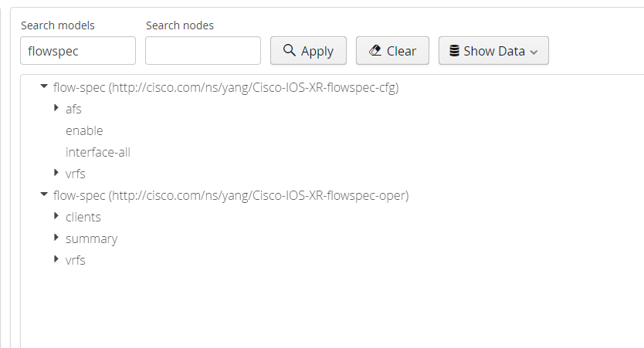Image resolution: width=644 pixels, height=348 pixels.
Task: Click the Search nodes input field
Action: click(203, 51)
